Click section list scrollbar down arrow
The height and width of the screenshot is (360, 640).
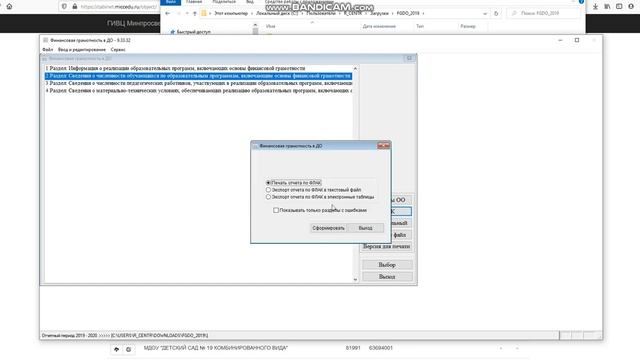click(x=355, y=280)
